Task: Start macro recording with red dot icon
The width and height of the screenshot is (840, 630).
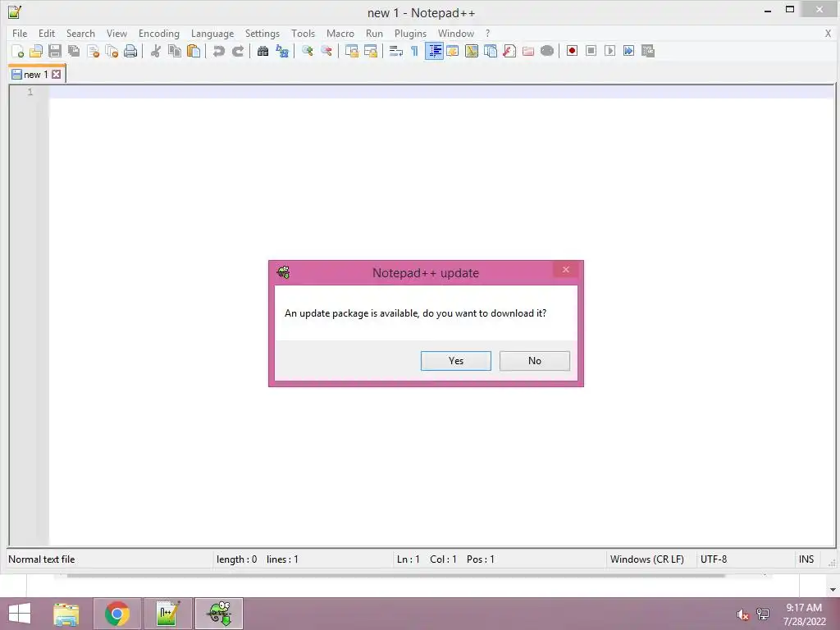Action: pos(572,51)
